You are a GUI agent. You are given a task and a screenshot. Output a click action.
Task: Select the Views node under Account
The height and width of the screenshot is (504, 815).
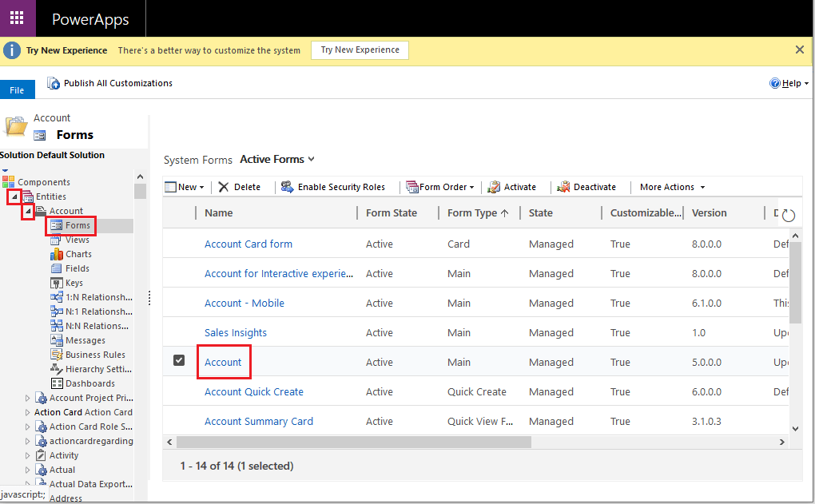pos(77,240)
